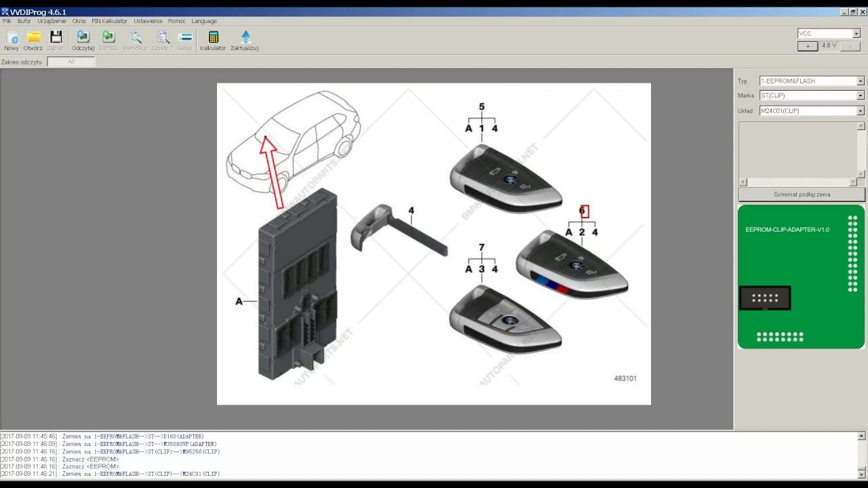Expand the Układ chip dropdown
Image resolution: width=868 pixels, height=488 pixels.
pos(861,110)
